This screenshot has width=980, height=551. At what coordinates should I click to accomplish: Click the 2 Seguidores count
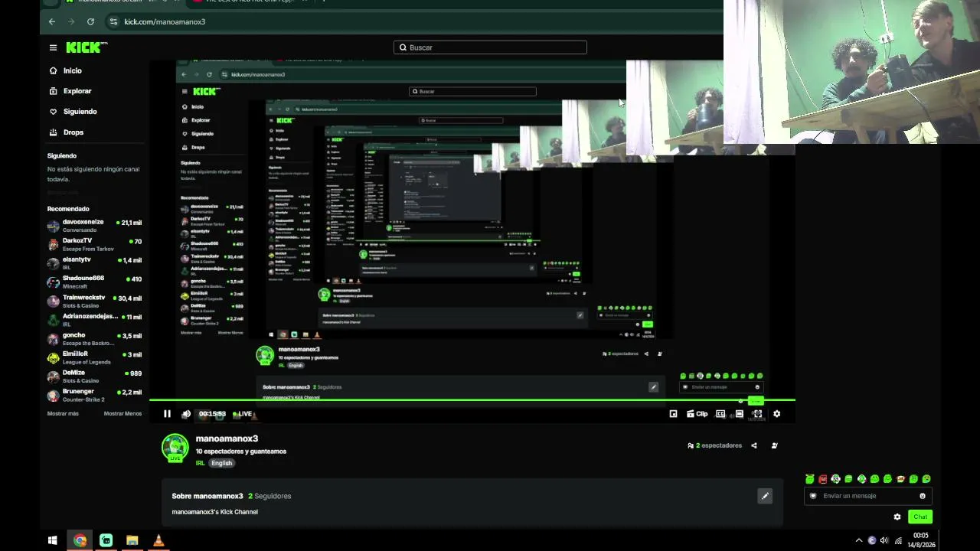click(269, 496)
